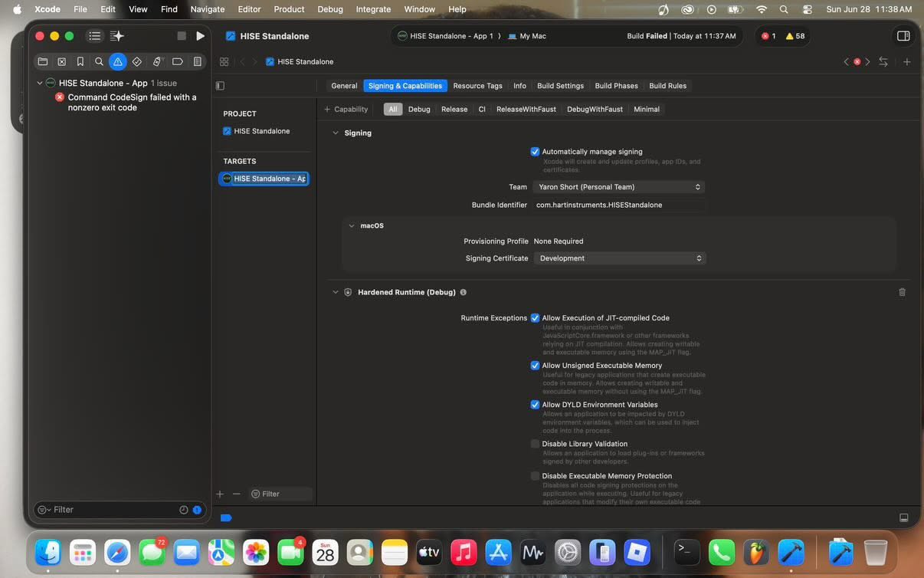The height and width of the screenshot is (578, 924).
Task: Toggle the debug area icon at bottom right
Action: pos(904,518)
